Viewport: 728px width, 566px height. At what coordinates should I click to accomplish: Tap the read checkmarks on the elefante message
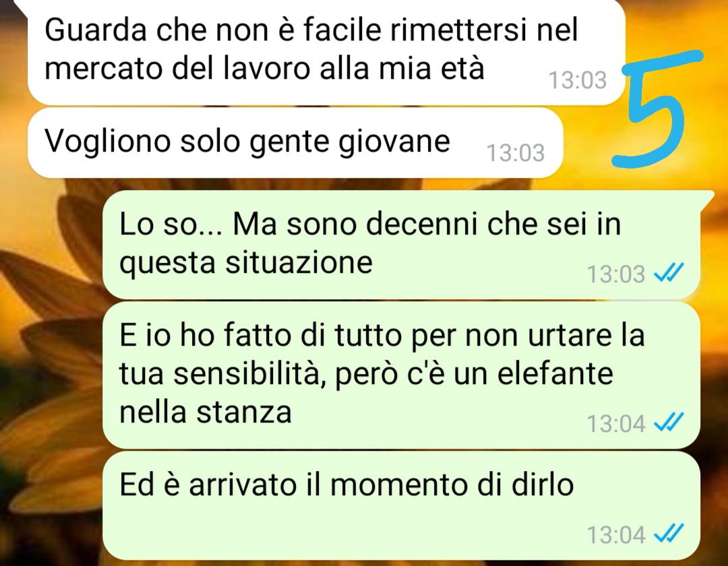pyautogui.click(x=669, y=422)
